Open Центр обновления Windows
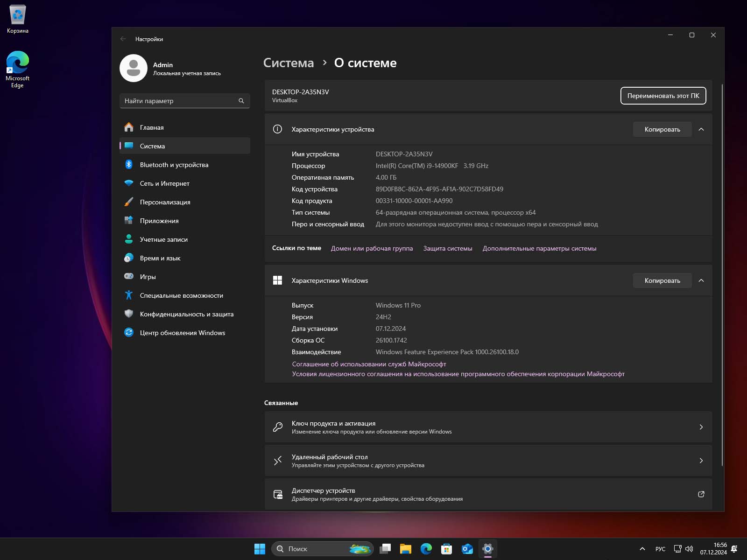The height and width of the screenshot is (560, 747). (182, 333)
